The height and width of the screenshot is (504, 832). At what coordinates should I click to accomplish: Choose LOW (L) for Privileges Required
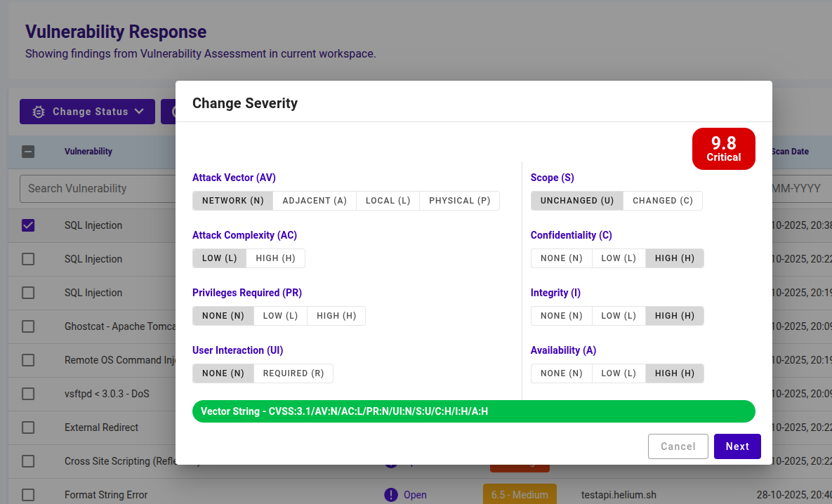click(x=280, y=316)
